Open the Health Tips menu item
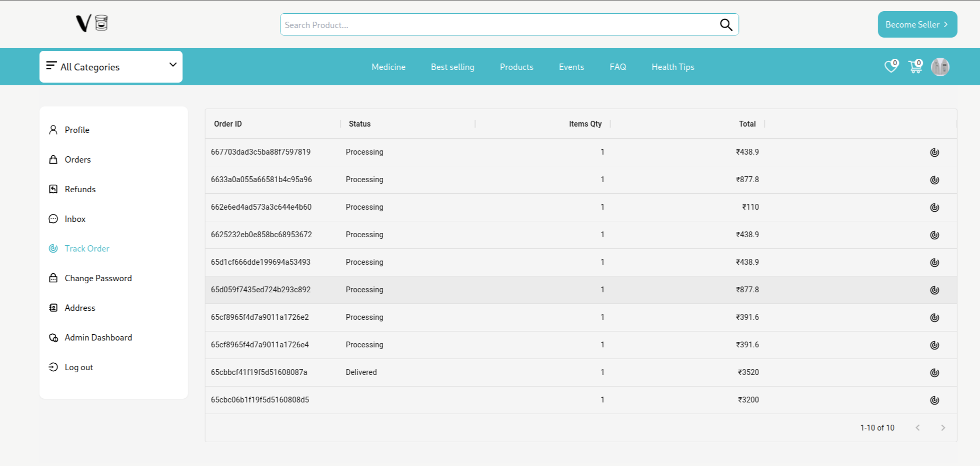 673,67
